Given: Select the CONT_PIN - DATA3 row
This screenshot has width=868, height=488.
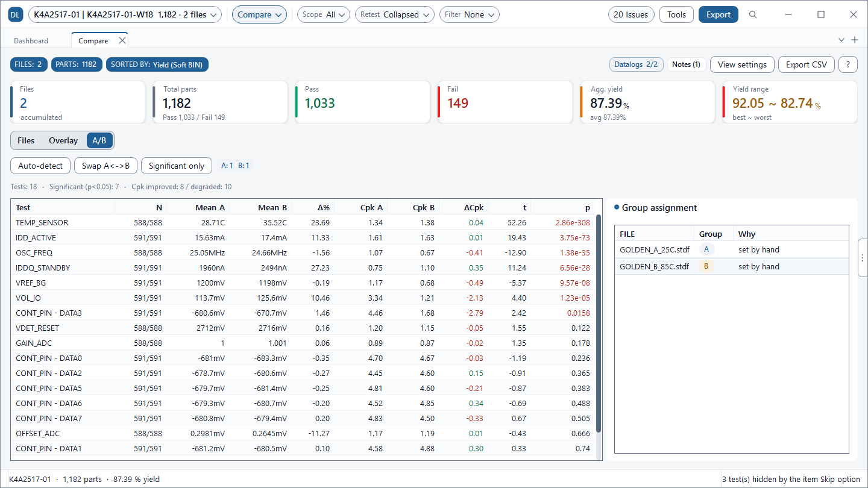Looking at the screenshot, I should pos(303,313).
